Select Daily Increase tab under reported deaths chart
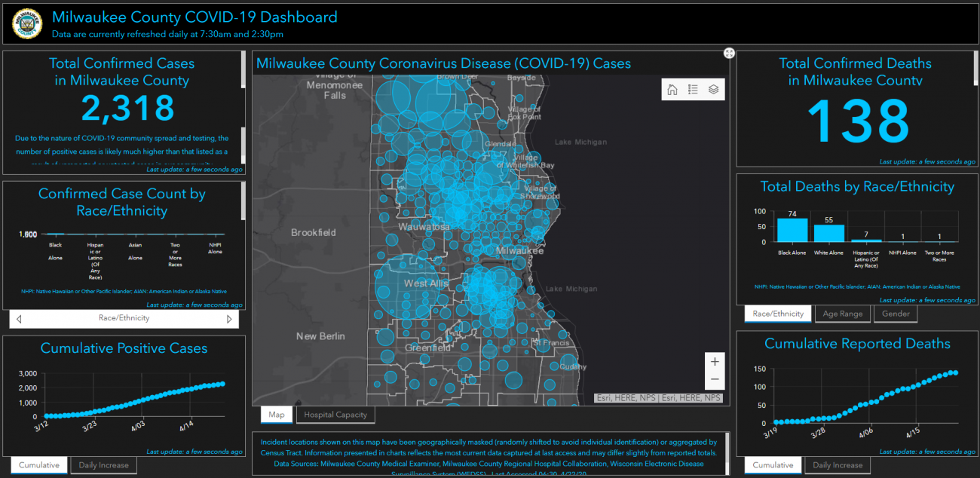Image resolution: width=980 pixels, height=478 pixels. (838, 465)
